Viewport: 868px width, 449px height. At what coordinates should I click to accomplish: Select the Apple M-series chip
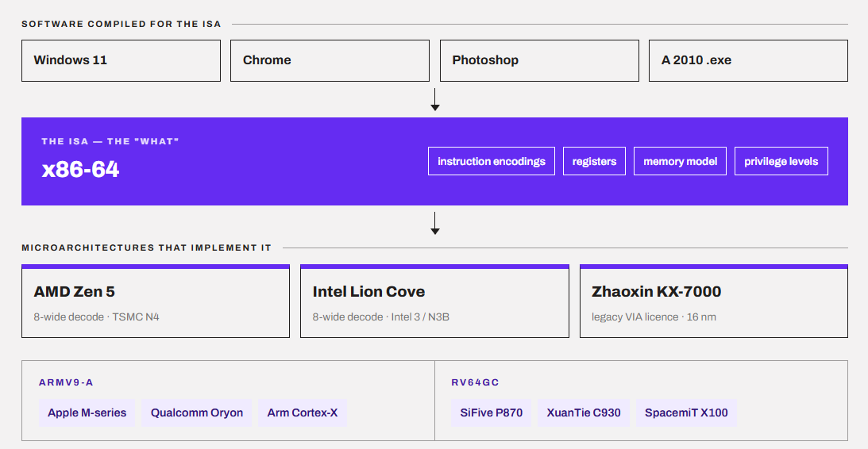click(87, 413)
